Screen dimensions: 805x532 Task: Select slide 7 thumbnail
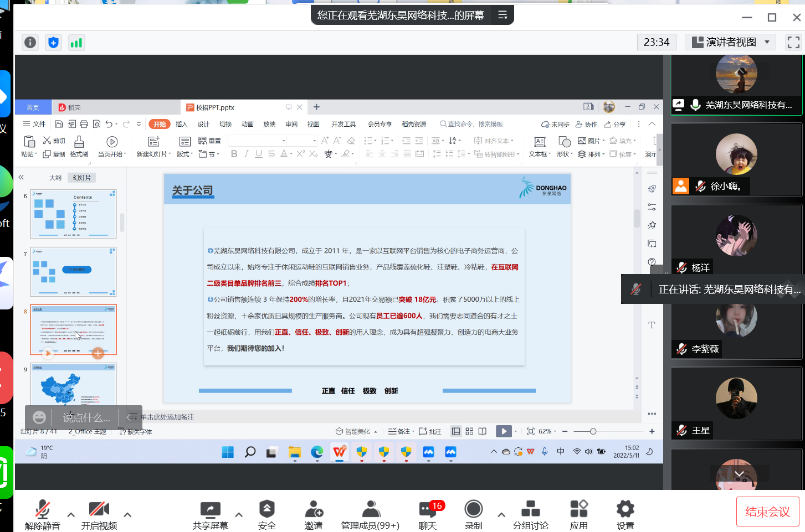pyautogui.click(x=73, y=272)
